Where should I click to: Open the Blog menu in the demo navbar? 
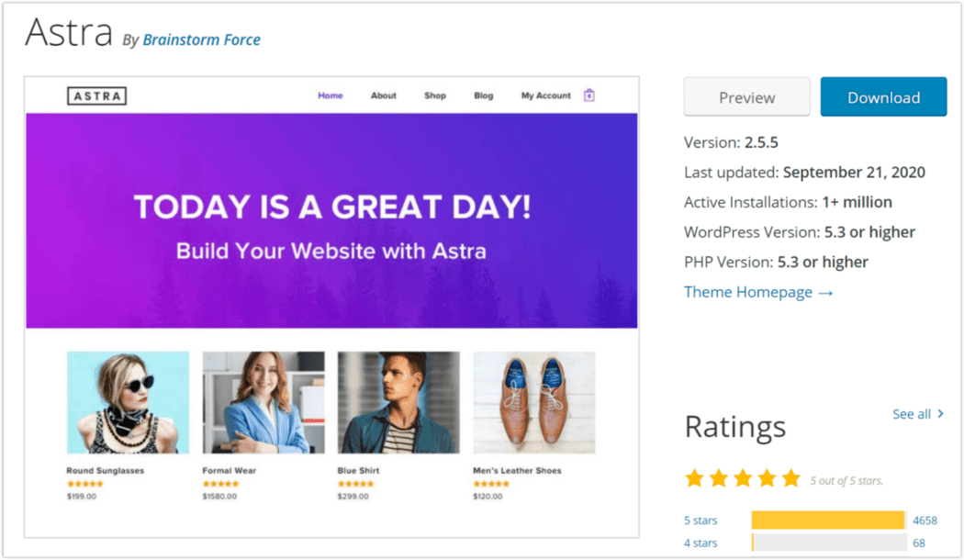point(483,95)
